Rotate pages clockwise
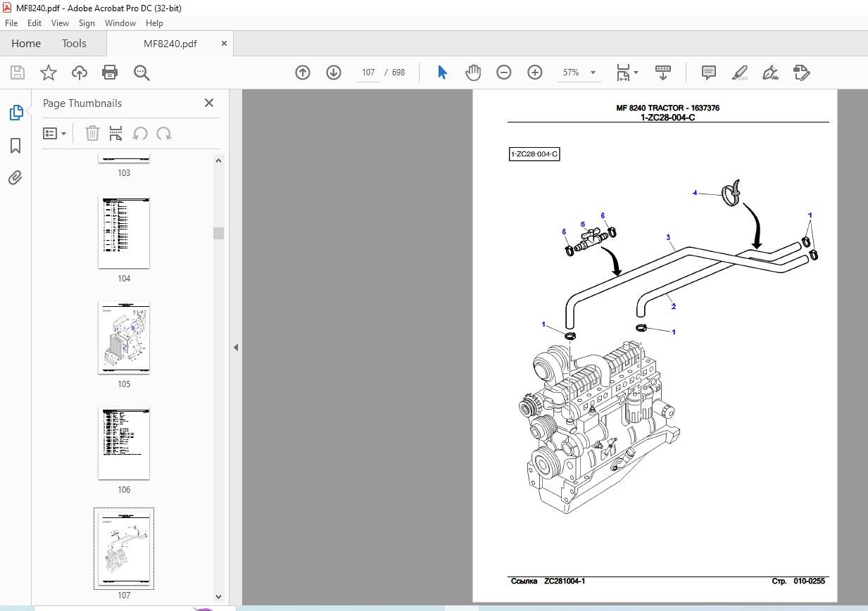This screenshot has height=611, width=868. pos(164,134)
